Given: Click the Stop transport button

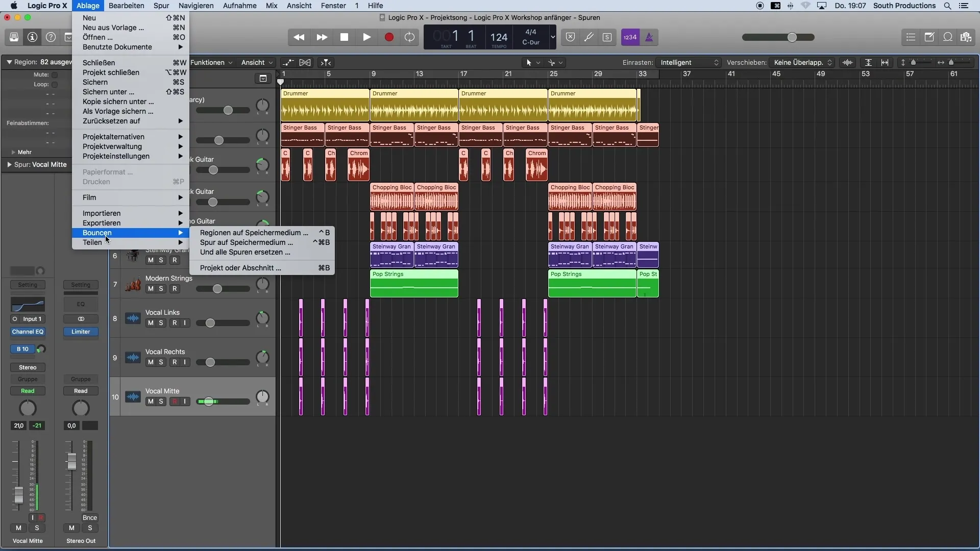Looking at the screenshot, I should [344, 37].
